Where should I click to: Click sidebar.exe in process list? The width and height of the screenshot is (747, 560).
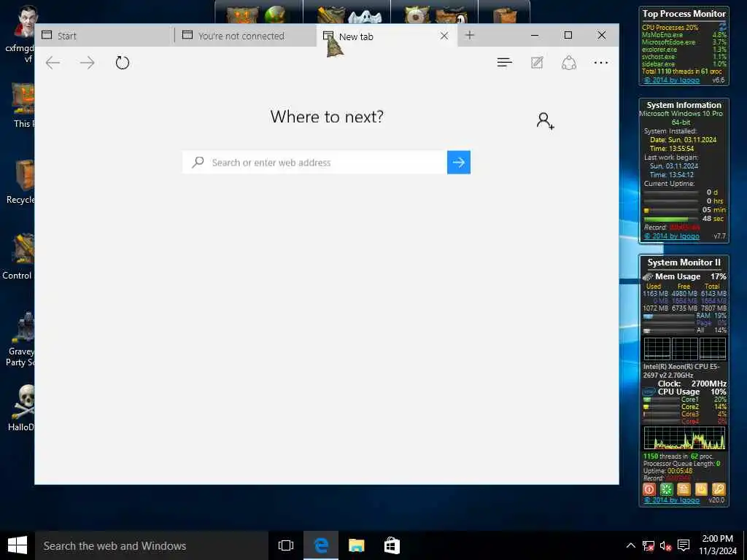point(659,63)
